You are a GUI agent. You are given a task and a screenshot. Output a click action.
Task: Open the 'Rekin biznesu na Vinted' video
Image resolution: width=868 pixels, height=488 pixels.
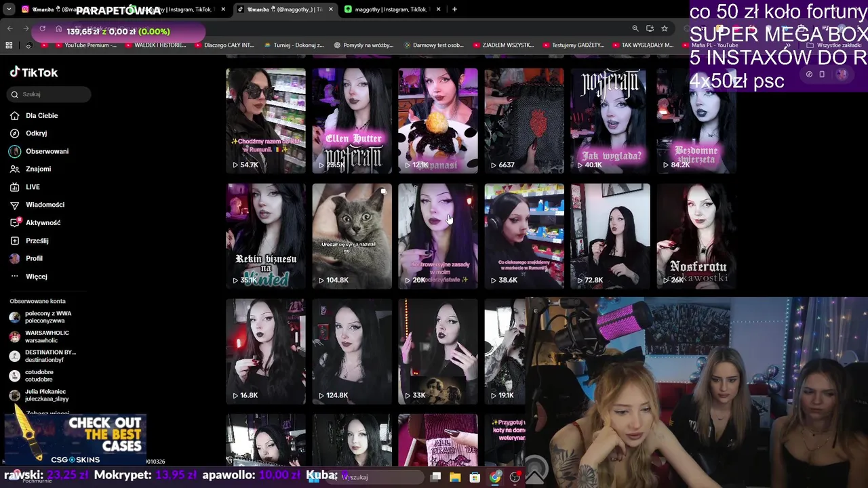tap(266, 236)
